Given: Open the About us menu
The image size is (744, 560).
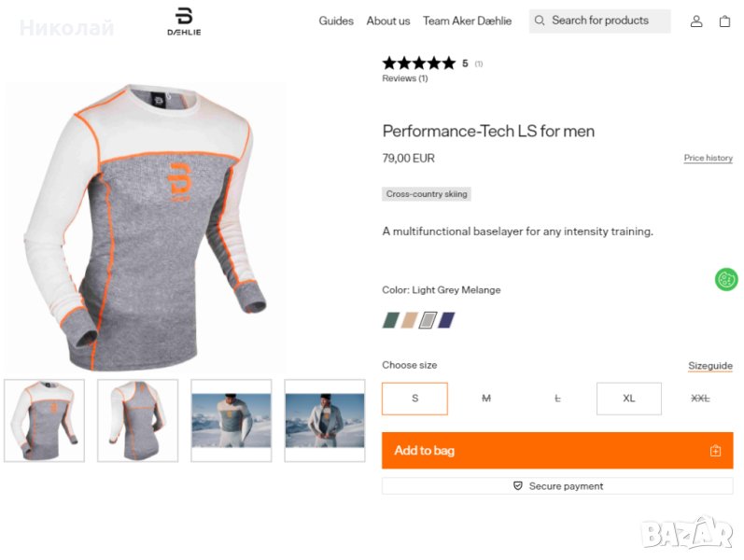Looking at the screenshot, I should (x=388, y=21).
